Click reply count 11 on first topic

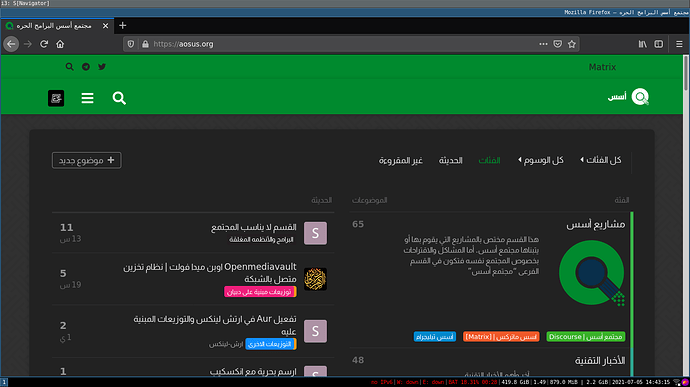[x=66, y=228]
